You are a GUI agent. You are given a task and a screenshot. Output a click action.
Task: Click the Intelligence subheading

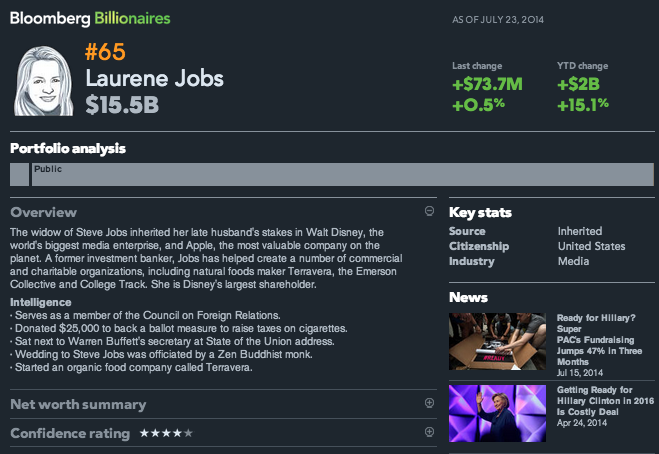tap(41, 302)
